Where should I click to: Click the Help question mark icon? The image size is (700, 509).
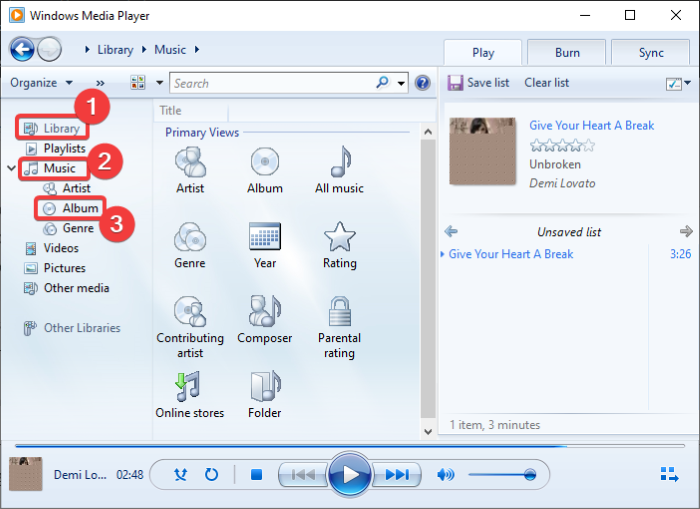(422, 83)
